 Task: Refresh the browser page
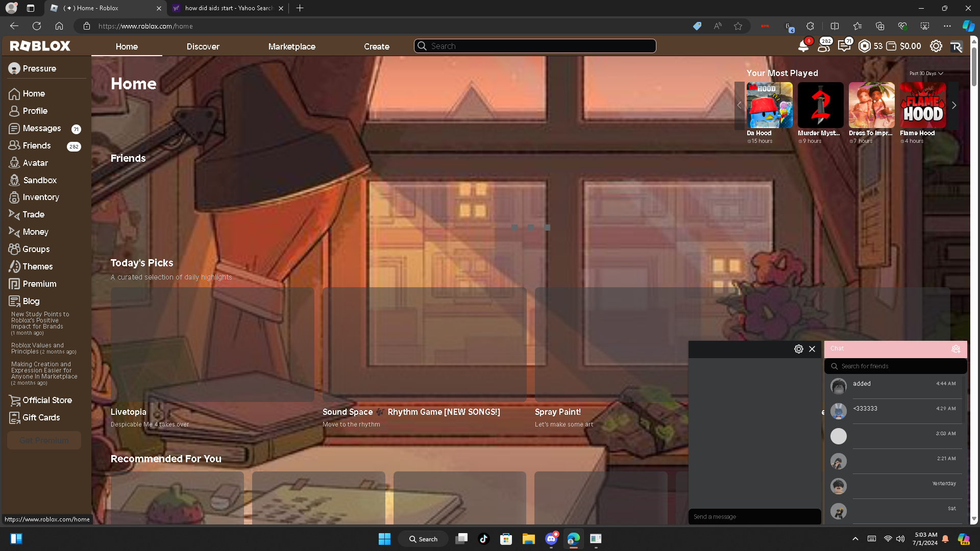click(x=37, y=26)
